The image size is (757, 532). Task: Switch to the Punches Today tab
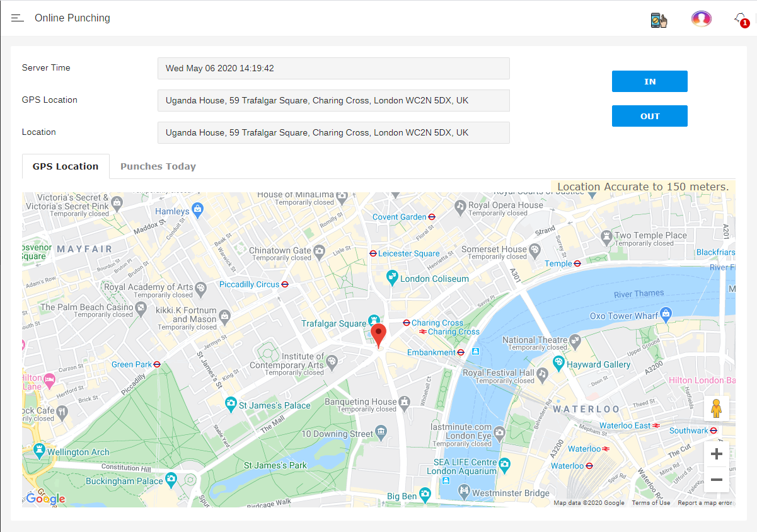(158, 166)
